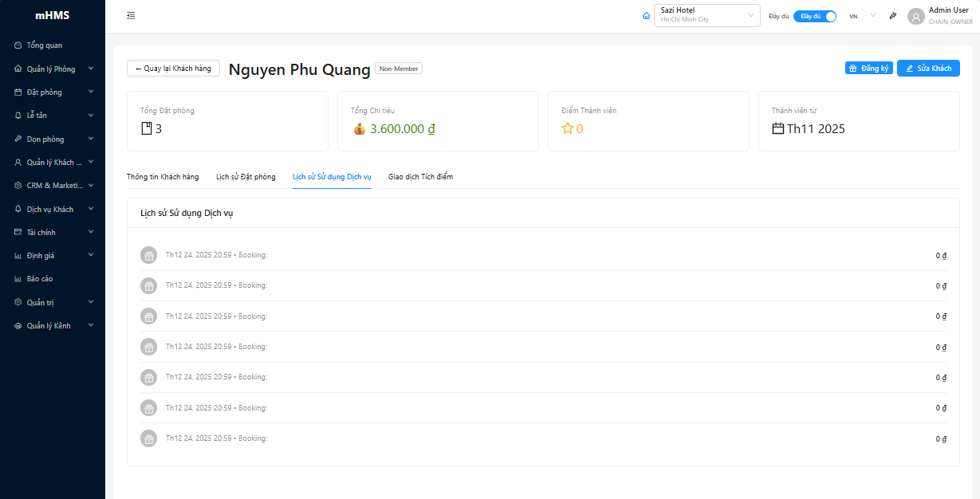Screen dimensions: 980x499
Task: Click the home icon beside Sazi Hotel
Action: coord(646,16)
